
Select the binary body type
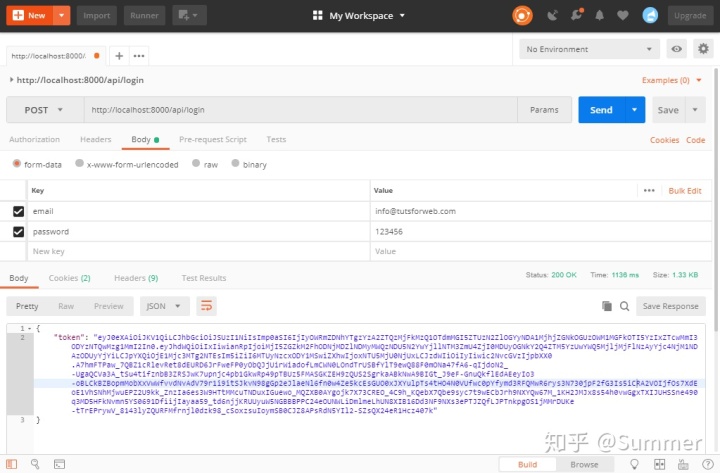pos(236,164)
